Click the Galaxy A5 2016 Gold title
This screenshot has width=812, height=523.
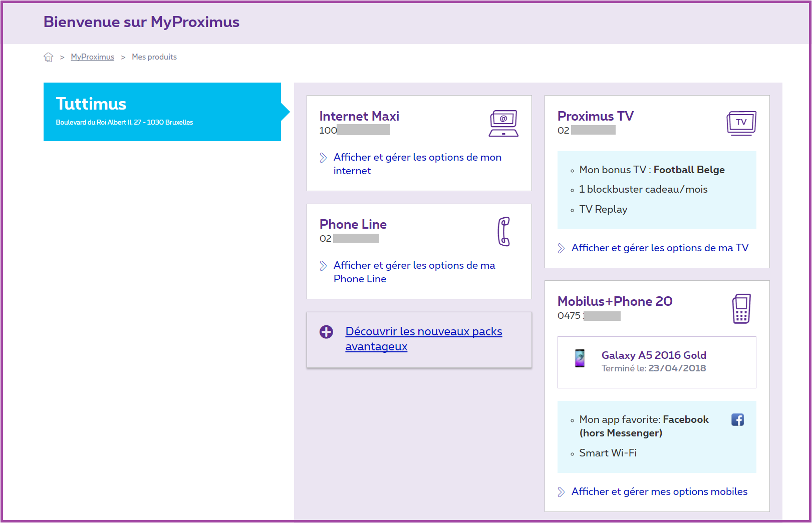click(x=653, y=355)
